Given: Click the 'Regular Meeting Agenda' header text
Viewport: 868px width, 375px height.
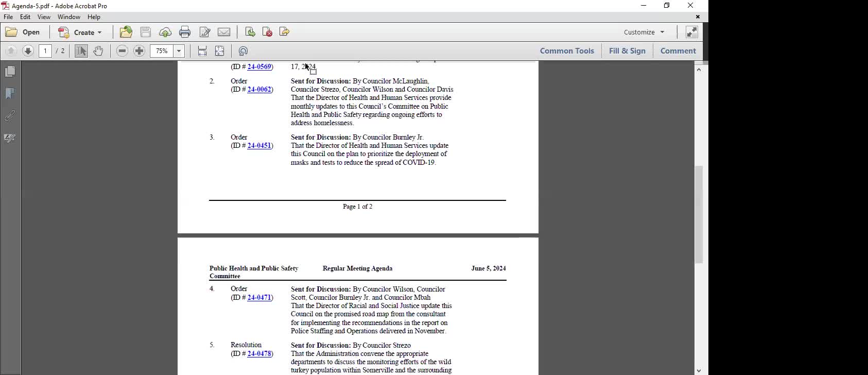Looking at the screenshot, I should 357,268.
